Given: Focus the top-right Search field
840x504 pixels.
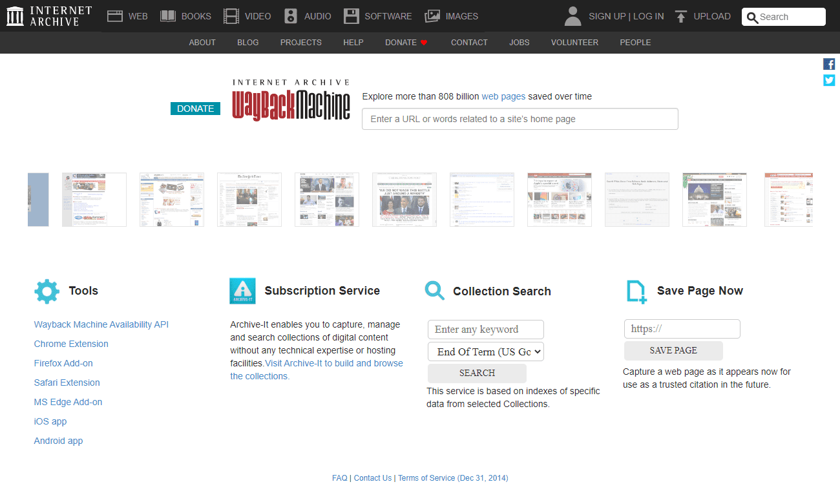Looking at the screenshot, I should point(784,17).
